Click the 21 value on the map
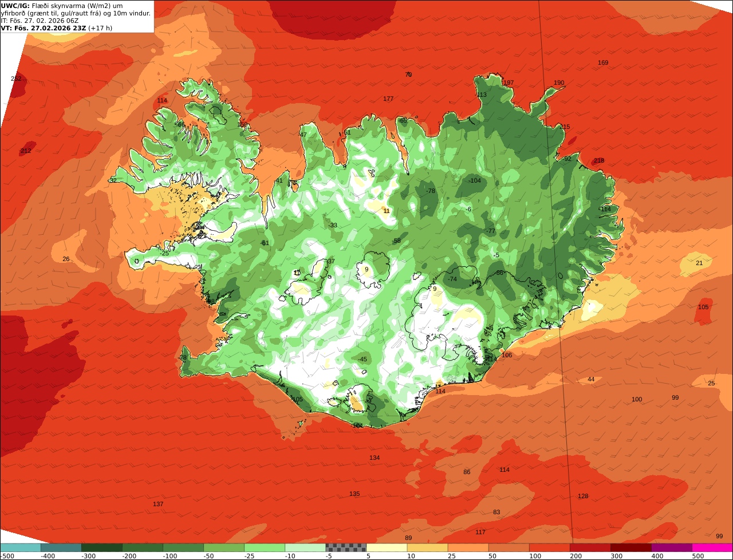The height and width of the screenshot is (560, 733). (699, 263)
